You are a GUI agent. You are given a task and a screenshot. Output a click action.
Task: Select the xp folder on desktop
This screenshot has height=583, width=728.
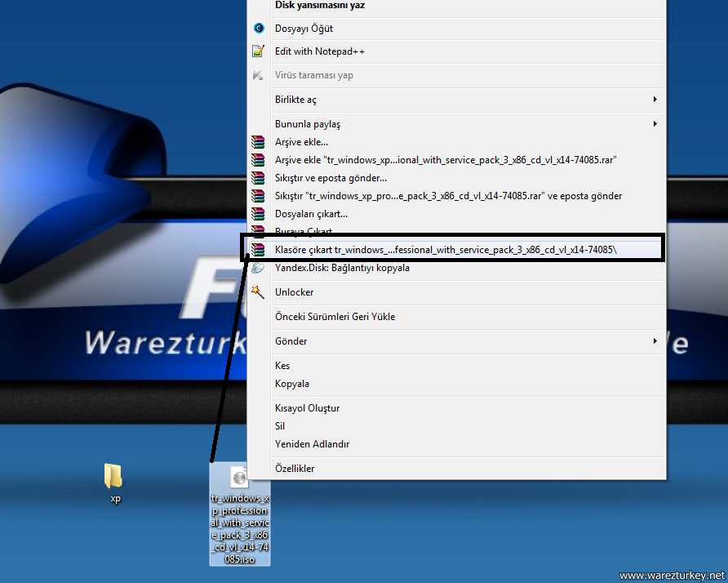click(113, 476)
